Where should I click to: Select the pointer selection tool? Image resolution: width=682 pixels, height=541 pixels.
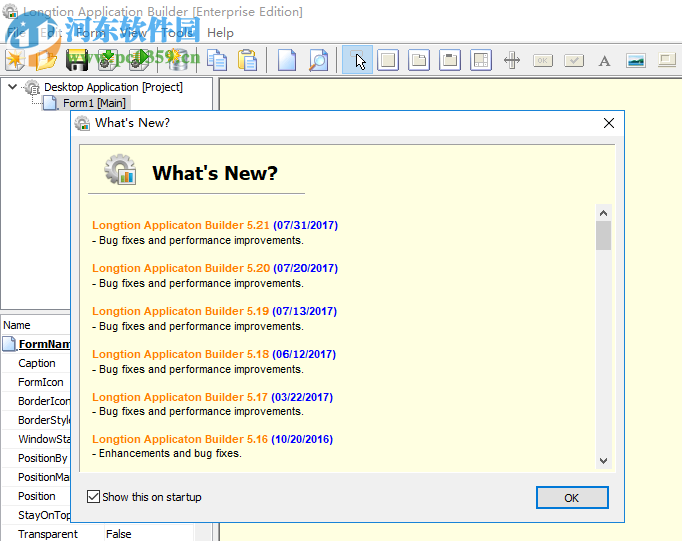(357, 60)
